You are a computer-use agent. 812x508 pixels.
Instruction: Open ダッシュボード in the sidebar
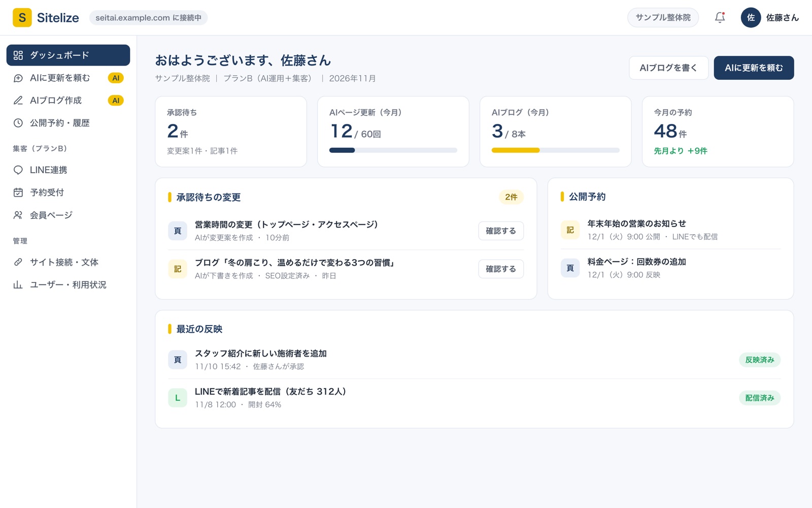click(x=68, y=55)
